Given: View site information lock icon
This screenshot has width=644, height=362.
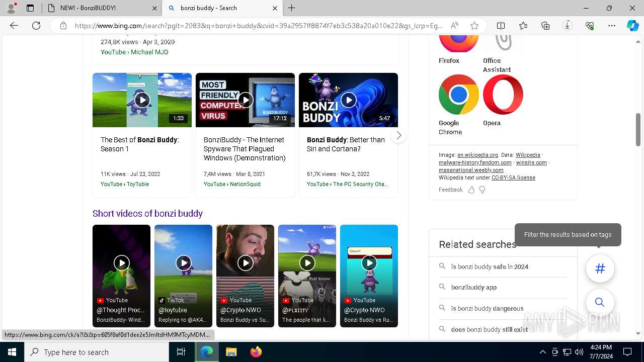Looking at the screenshot, I should [x=63, y=26].
